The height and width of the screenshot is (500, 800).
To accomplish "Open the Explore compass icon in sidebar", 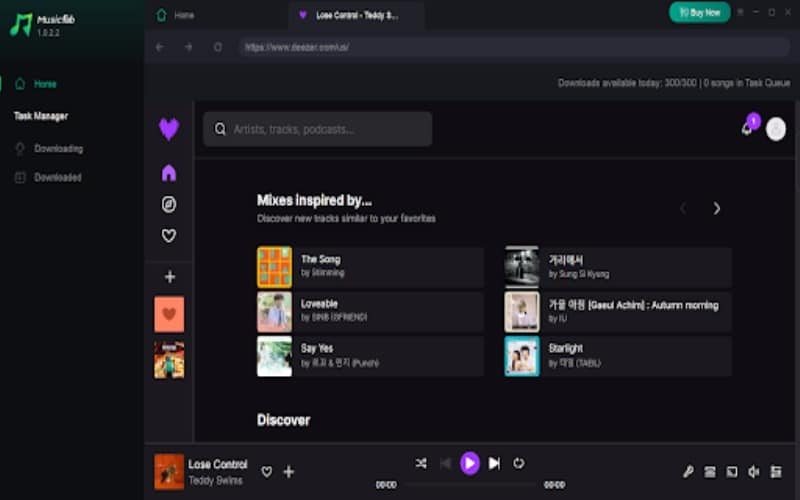I will click(x=169, y=204).
